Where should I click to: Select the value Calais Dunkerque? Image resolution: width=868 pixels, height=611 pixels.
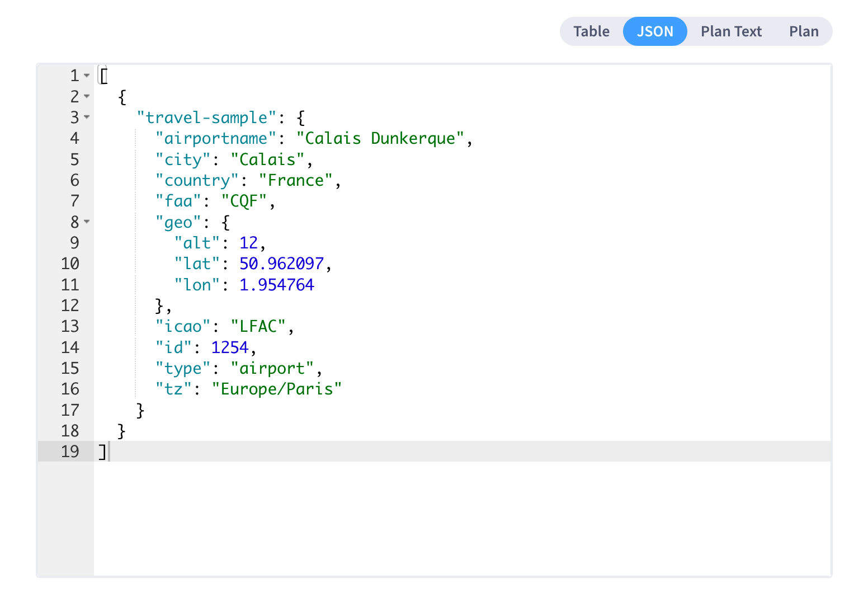(x=384, y=138)
